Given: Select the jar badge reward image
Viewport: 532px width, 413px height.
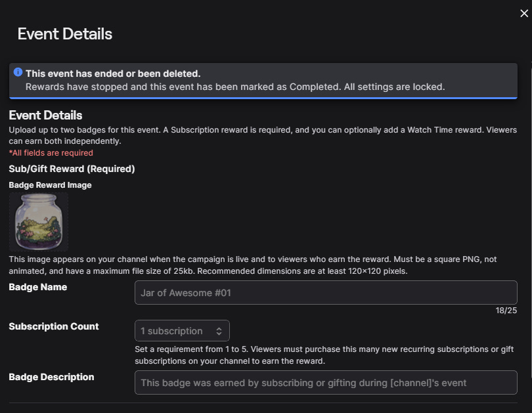Looking at the screenshot, I should [x=39, y=222].
